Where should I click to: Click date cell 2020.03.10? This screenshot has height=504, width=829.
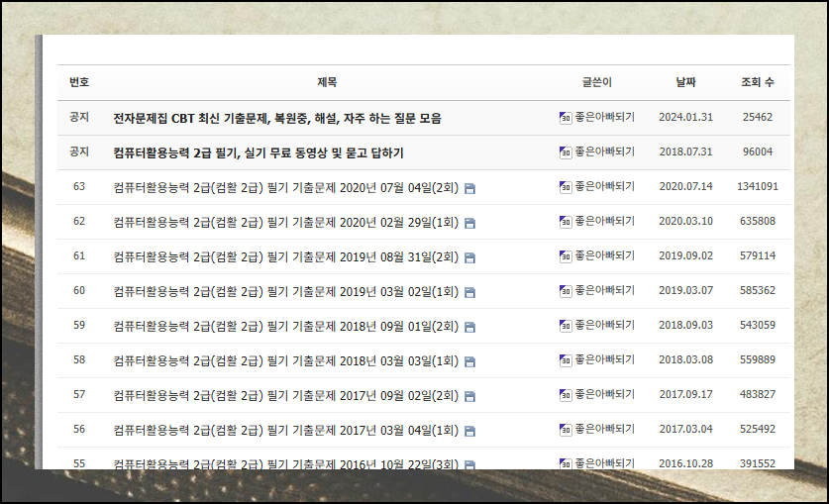click(x=685, y=222)
